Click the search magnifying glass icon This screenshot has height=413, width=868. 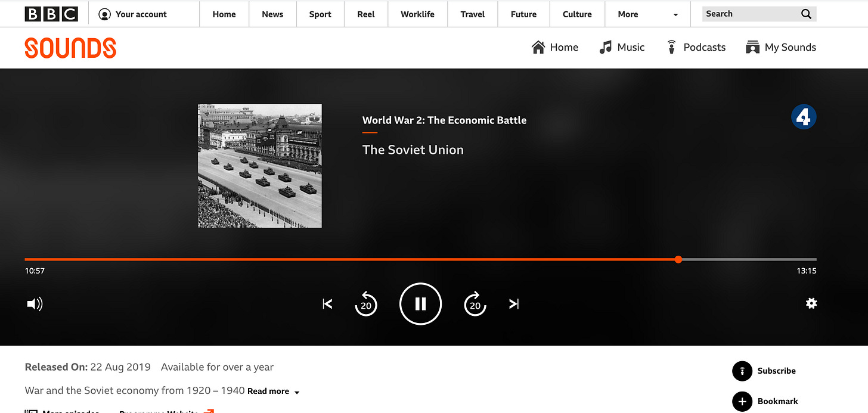(x=806, y=14)
